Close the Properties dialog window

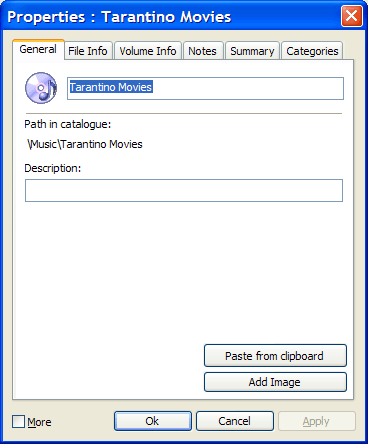[352, 16]
